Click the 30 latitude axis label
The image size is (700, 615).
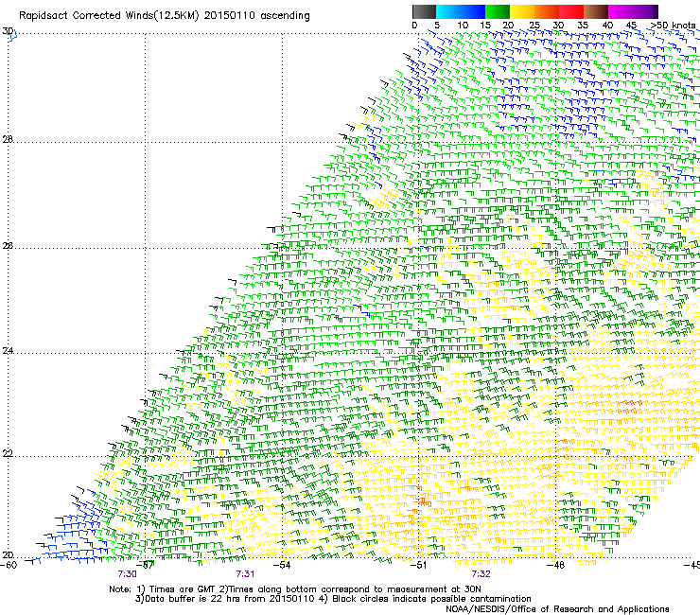coord(8,31)
